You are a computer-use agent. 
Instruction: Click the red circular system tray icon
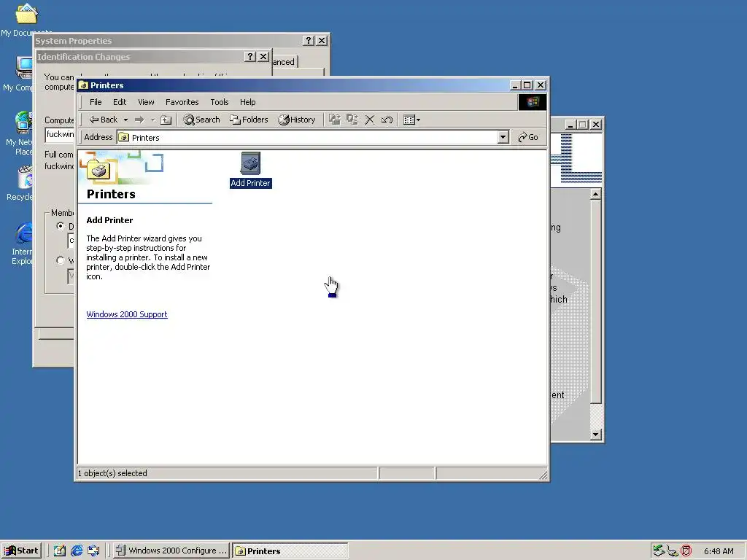(x=686, y=551)
